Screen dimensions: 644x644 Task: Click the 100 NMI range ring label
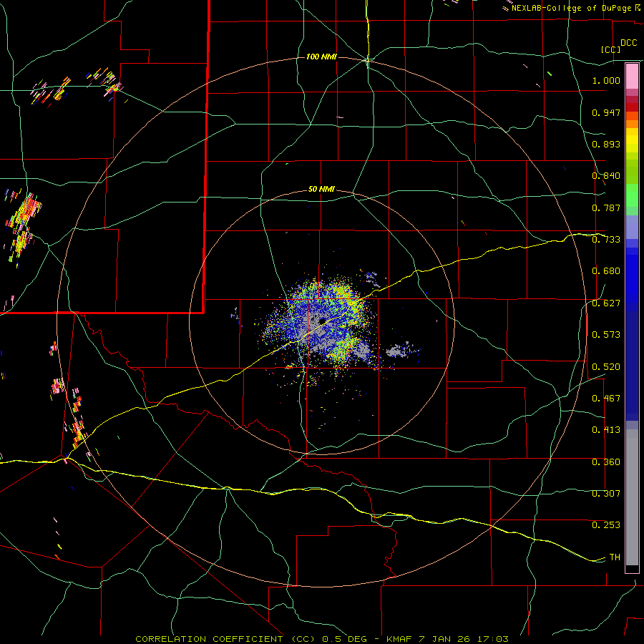tap(321, 57)
